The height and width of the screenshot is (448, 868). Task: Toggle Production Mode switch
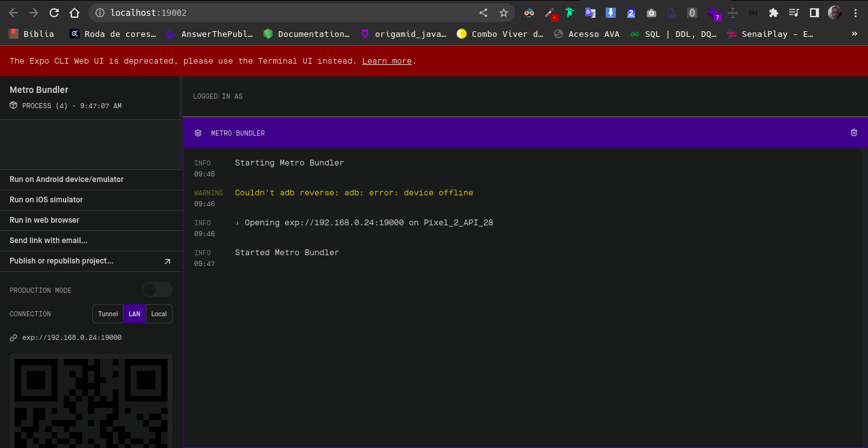pyautogui.click(x=157, y=290)
